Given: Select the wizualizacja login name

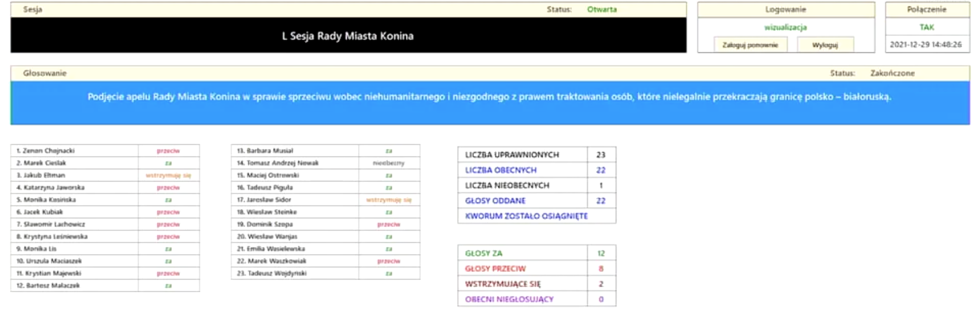Looking at the screenshot, I should [x=786, y=27].
